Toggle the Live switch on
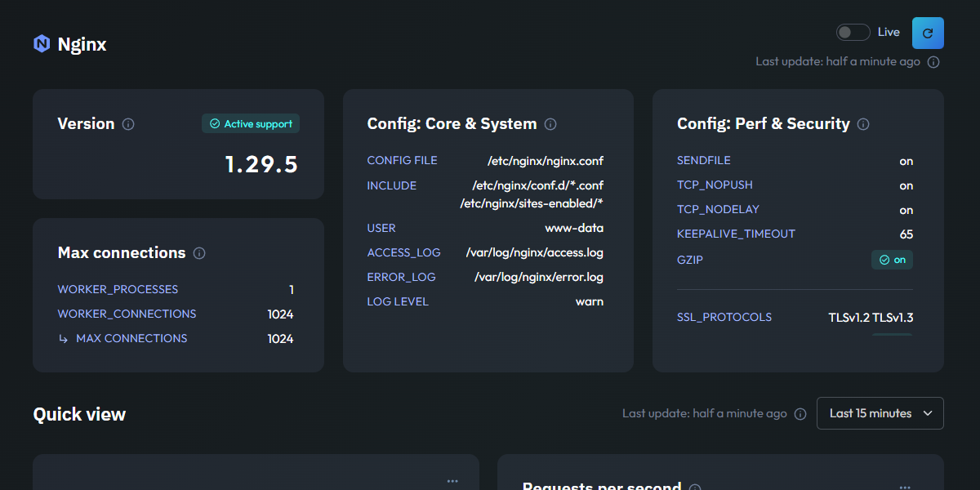This screenshot has height=490, width=980. (x=853, y=33)
